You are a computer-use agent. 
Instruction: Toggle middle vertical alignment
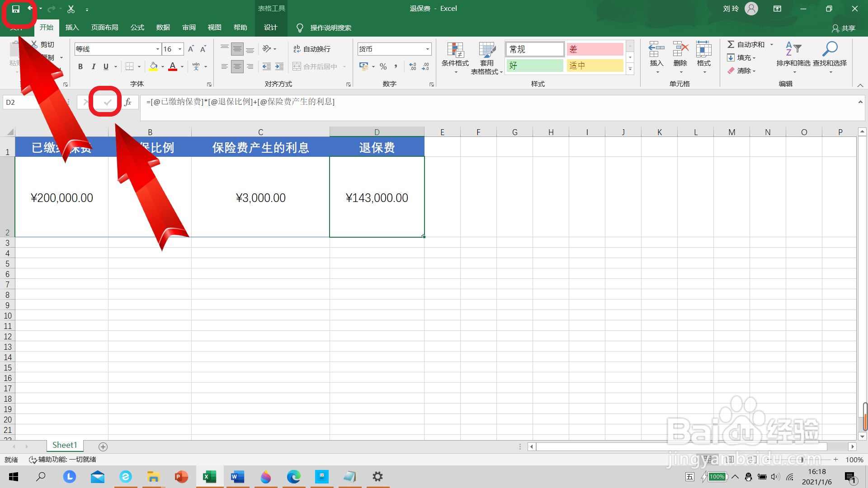237,49
